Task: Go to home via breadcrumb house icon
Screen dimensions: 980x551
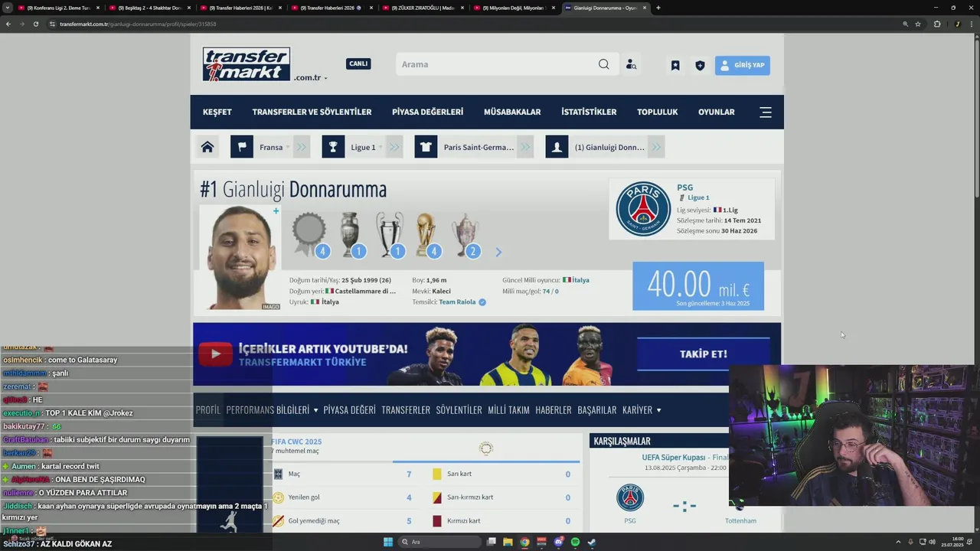Action: coord(207,147)
